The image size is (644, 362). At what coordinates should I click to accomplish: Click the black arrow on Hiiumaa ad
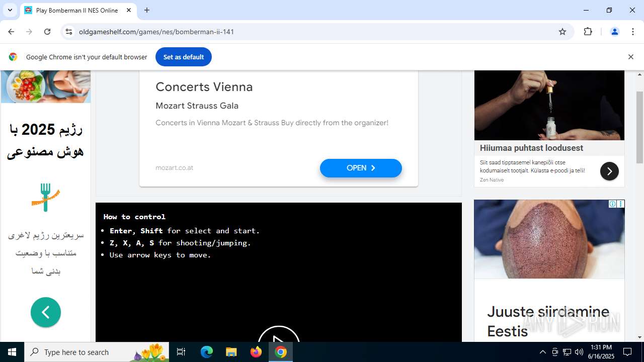tap(609, 171)
